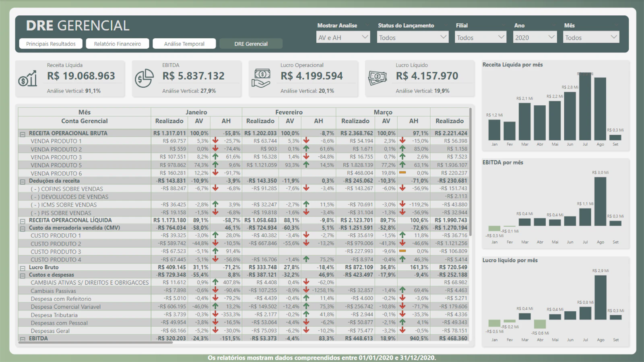Click the green up arrow for Despesas com Pessoal in Março
Image resolution: width=644 pixels, height=362 pixels.
[402, 322]
